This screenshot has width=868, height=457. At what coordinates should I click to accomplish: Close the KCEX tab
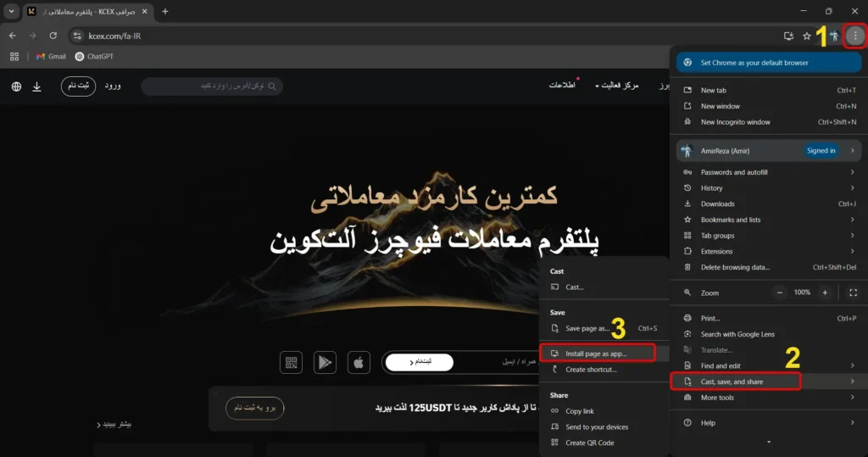pyautogui.click(x=144, y=12)
